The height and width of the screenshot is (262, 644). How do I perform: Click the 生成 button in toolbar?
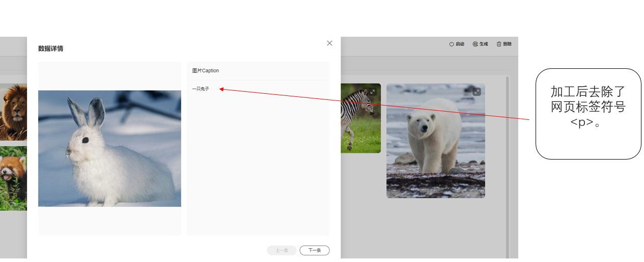480,44
